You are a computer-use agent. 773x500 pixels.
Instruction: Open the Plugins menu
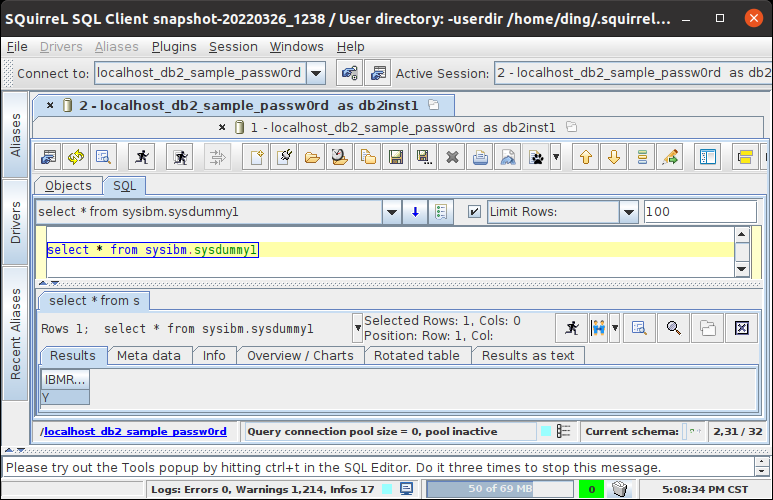coord(174,47)
